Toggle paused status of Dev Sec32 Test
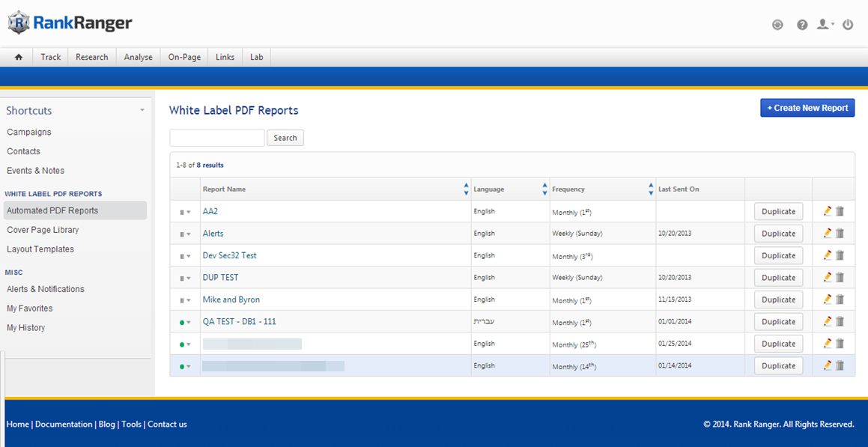The height and width of the screenshot is (447, 868). (x=184, y=256)
